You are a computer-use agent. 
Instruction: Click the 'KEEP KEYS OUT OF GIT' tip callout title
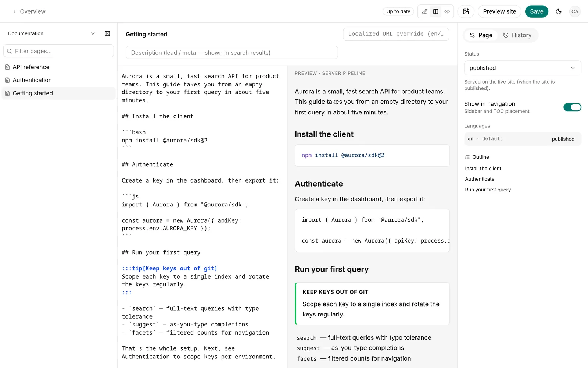(x=335, y=292)
